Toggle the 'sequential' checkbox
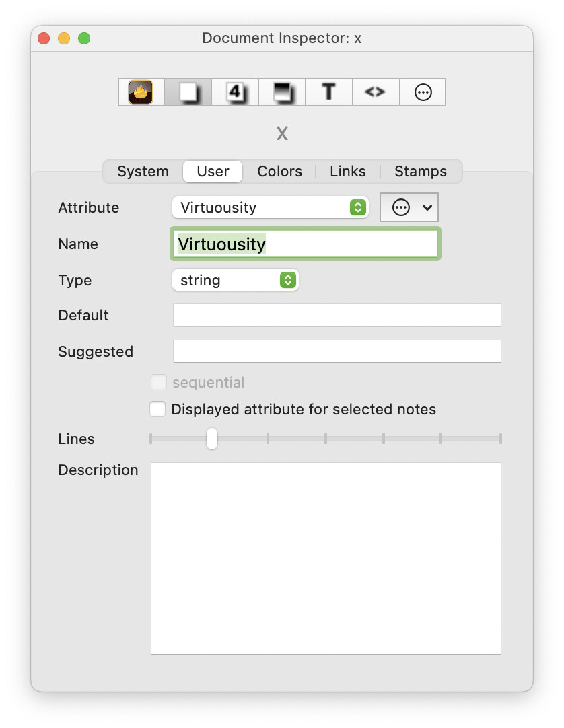This screenshot has width=564, height=728. click(159, 383)
